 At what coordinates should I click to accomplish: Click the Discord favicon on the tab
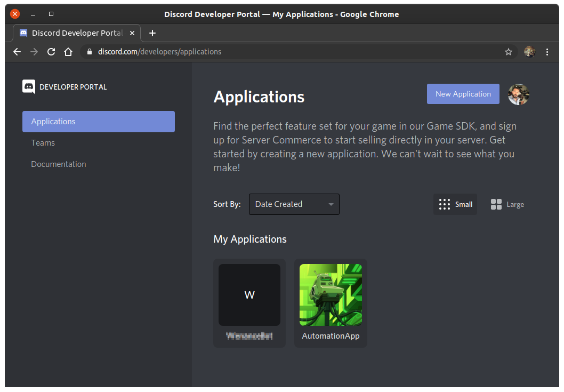(23, 33)
